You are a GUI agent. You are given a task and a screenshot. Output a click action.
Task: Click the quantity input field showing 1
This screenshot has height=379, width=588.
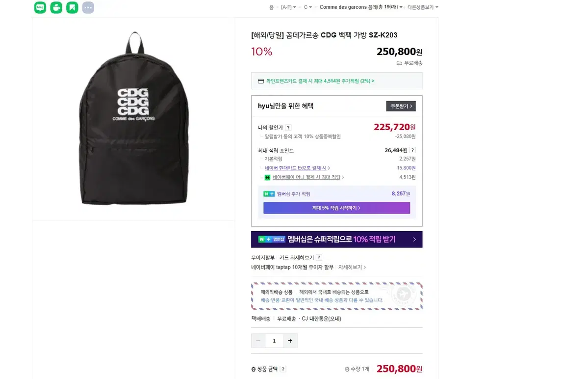click(274, 341)
